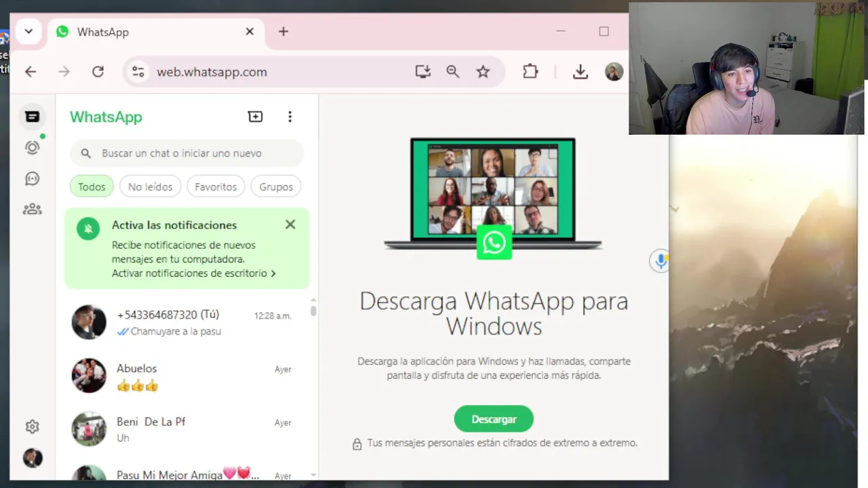This screenshot has width=868, height=488.
Task: Click avatar of +543364687320 chat
Action: tap(89, 322)
